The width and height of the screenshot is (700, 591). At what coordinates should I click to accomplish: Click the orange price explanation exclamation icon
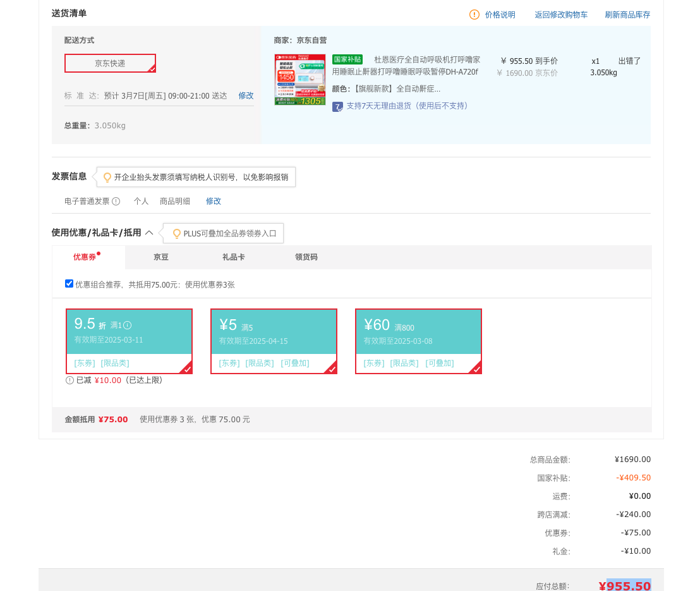(x=474, y=15)
